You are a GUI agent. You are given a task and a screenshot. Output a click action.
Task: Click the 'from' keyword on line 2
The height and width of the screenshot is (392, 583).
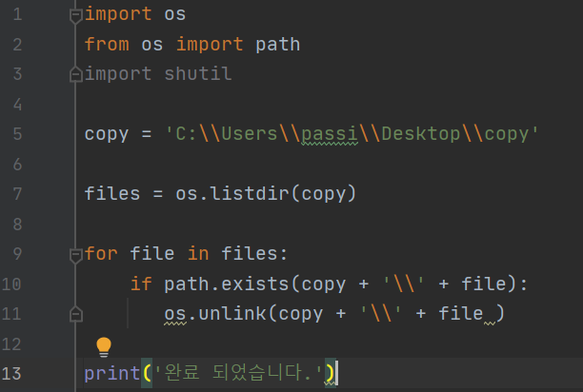[107, 44]
